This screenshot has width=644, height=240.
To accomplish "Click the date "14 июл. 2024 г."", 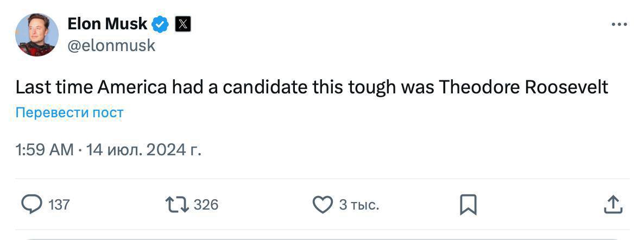I will [144, 149].
